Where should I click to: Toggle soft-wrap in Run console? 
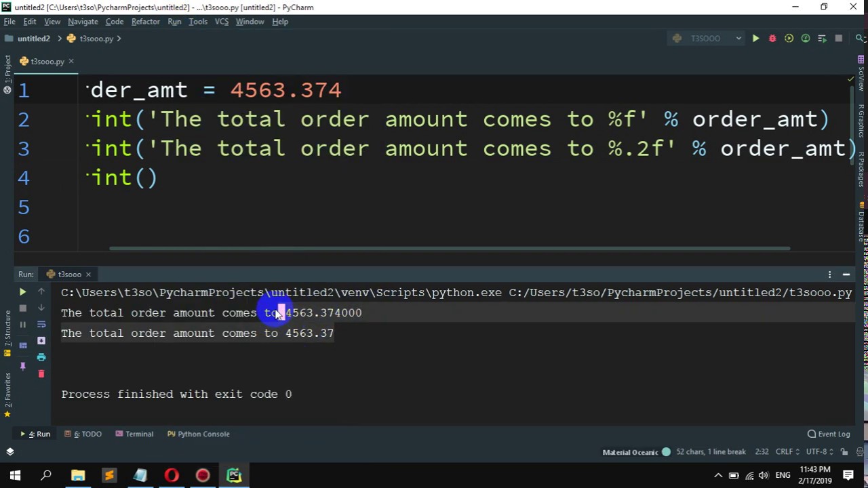point(41,325)
